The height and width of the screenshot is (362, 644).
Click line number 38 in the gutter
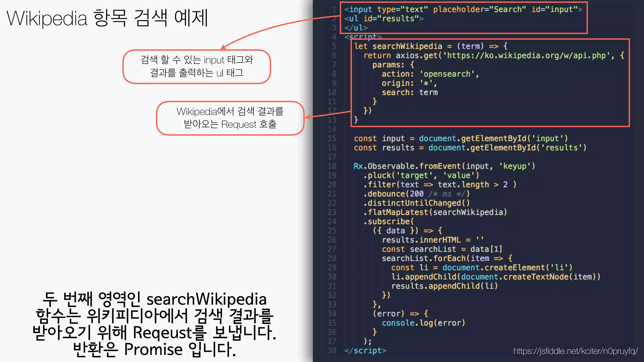[x=332, y=351]
